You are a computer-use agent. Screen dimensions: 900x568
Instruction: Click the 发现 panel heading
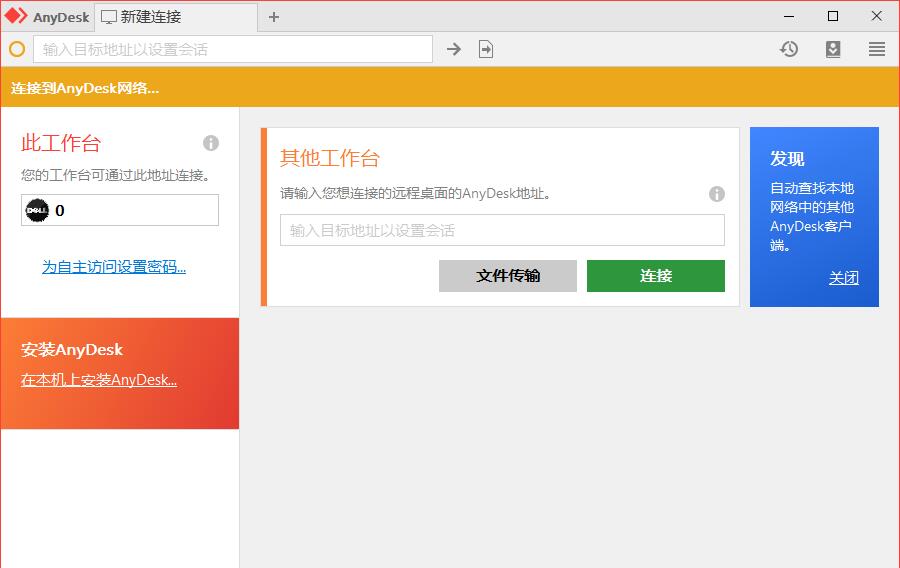(x=787, y=159)
